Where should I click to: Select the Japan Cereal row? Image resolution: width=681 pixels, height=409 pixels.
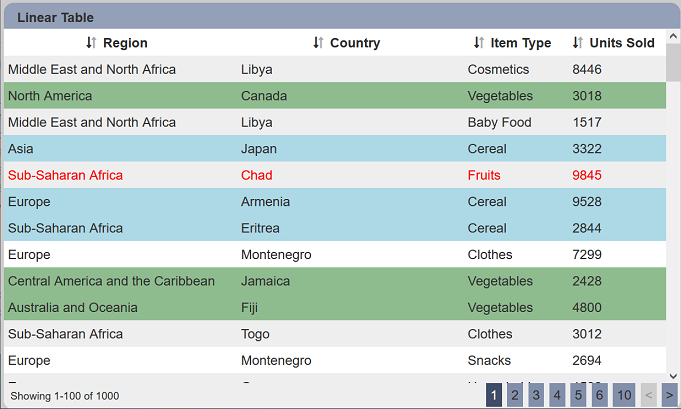335,148
